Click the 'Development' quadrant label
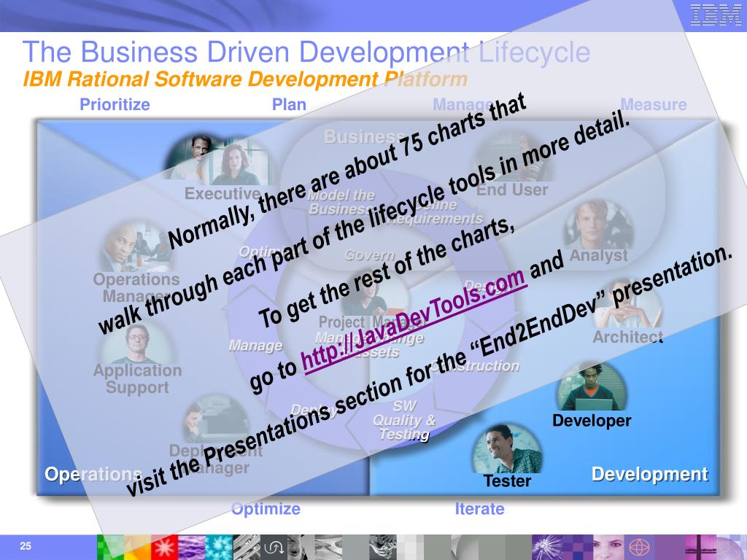Screen dimensions: 747x560 tap(650, 474)
